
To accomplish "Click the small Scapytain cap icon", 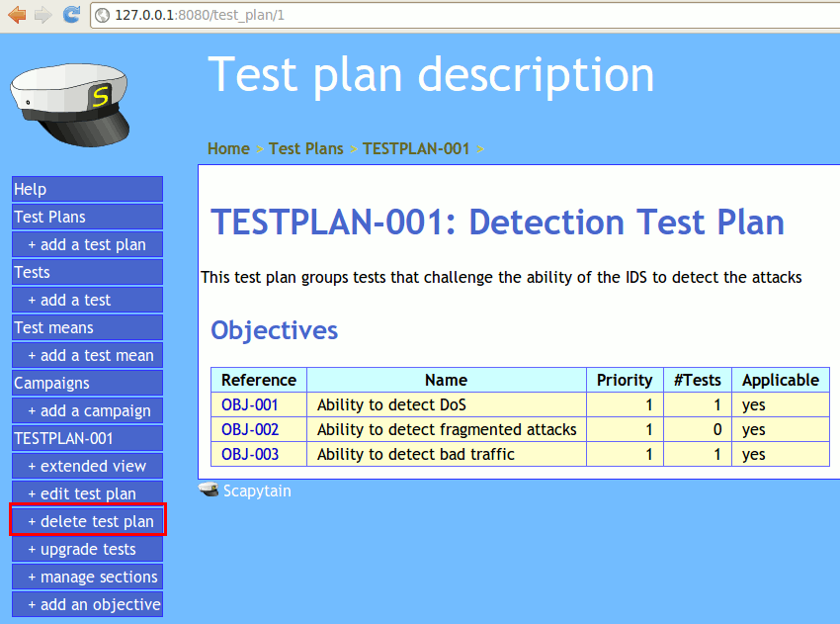I will point(209,490).
